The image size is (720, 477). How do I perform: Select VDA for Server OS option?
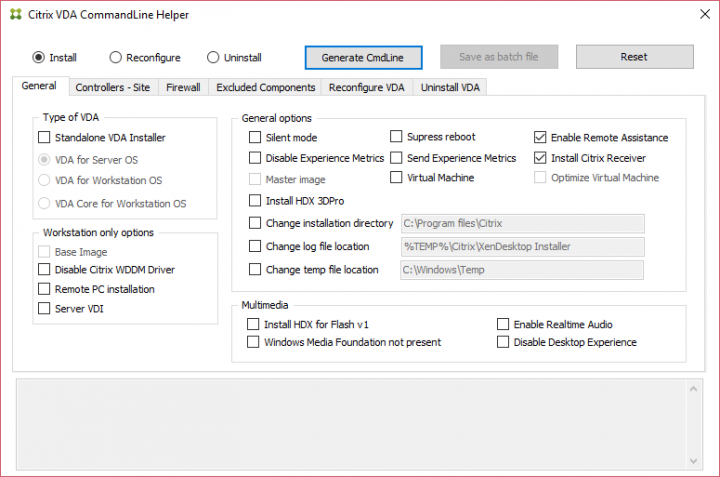pyautogui.click(x=44, y=160)
